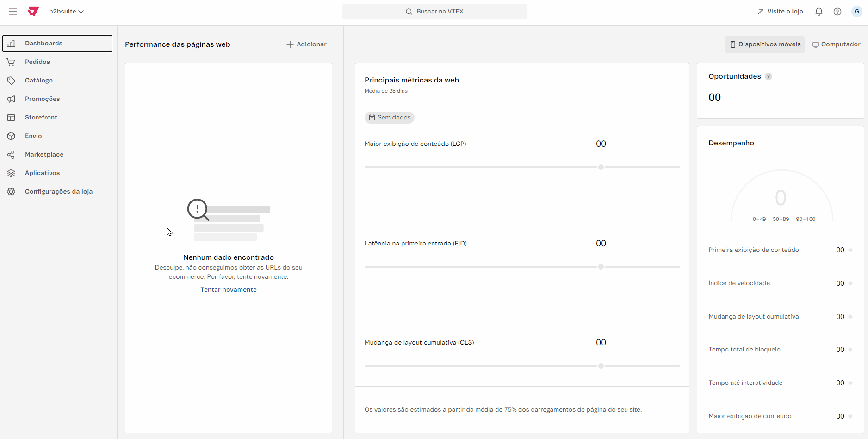
Task: Open the hamburger menu icon
Action: coord(13,12)
